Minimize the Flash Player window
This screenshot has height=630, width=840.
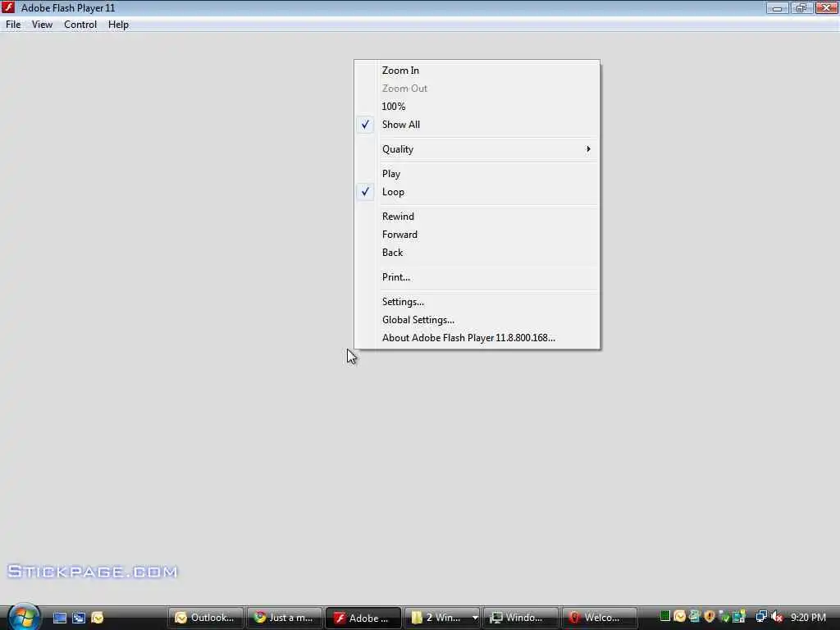(778, 7)
